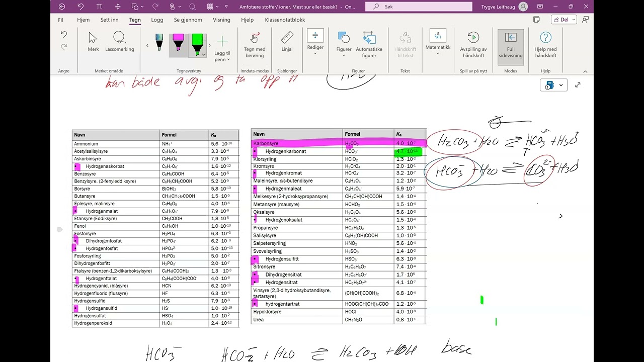Image resolution: width=644 pixels, height=362 pixels.
Task: Click the Linjal ruler tool
Action: [x=287, y=41]
